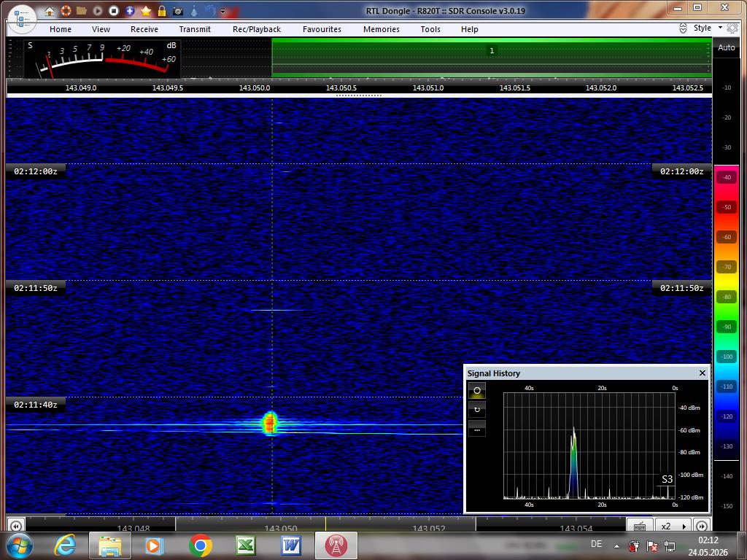Open the Tools ribbon tab
Image resolution: width=747 pixels, height=560 pixels.
pos(430,29)
